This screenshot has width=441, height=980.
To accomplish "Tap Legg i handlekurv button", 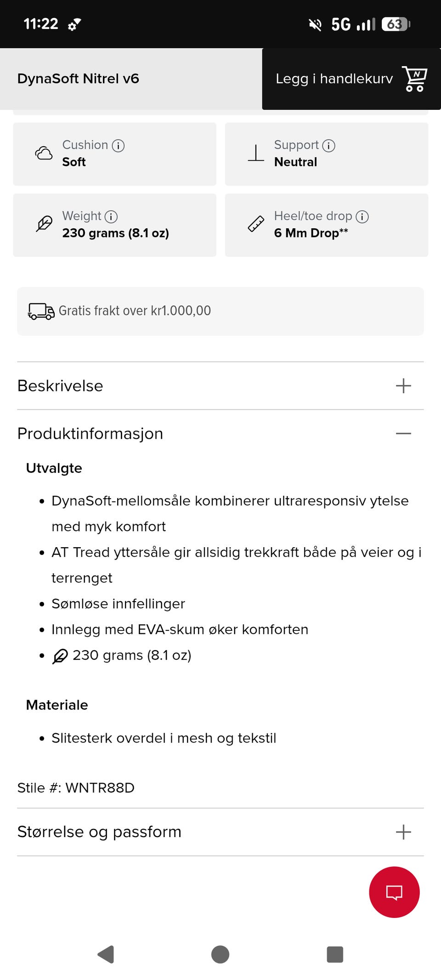I will 334,79.
